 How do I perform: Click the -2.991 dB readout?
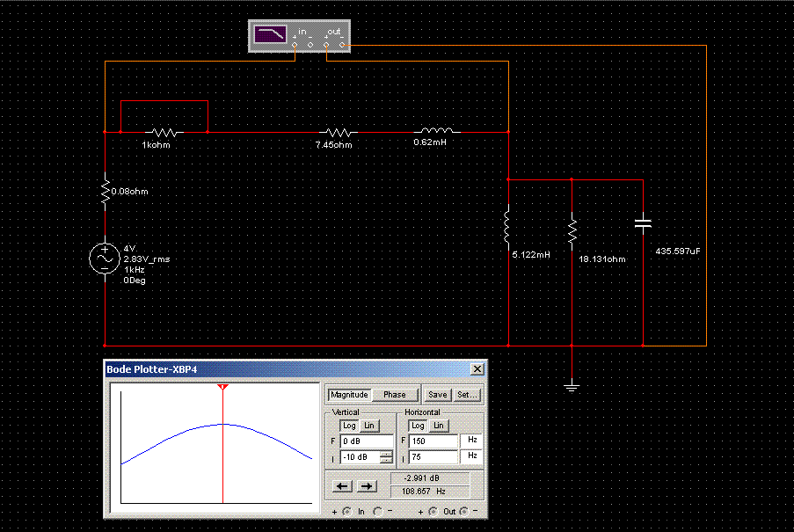(431, 477)
